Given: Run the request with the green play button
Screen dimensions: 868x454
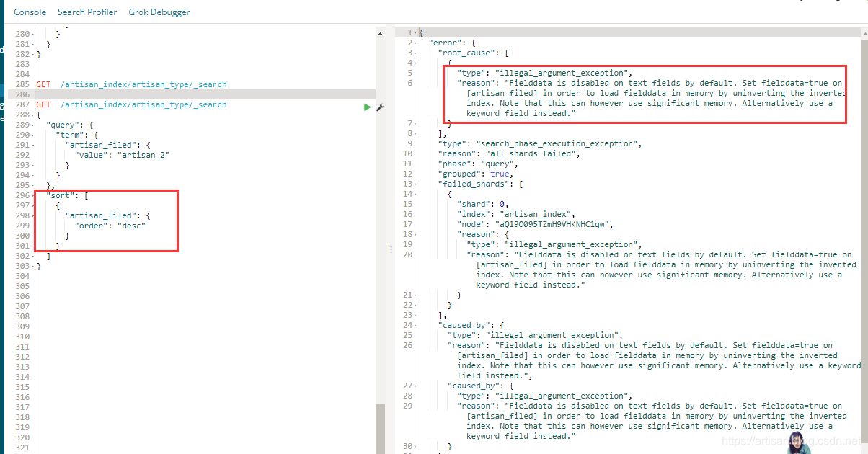Looking at the screenshot, I should [x=368, y=107].
